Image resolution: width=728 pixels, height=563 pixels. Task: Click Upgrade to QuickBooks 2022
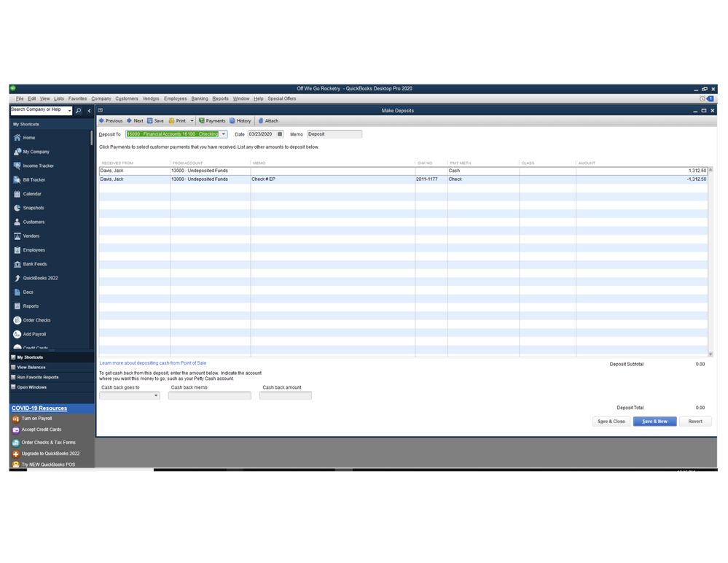click(x=46, y=454)
